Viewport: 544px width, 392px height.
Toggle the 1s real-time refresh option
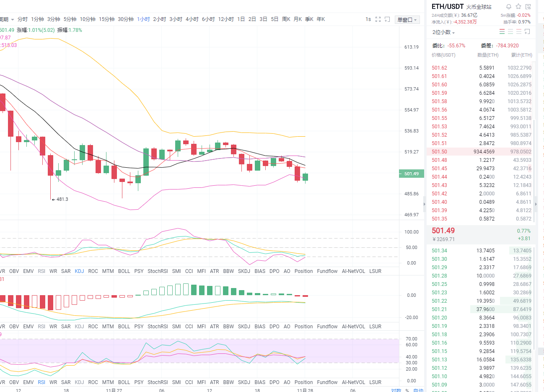[368, 19]
